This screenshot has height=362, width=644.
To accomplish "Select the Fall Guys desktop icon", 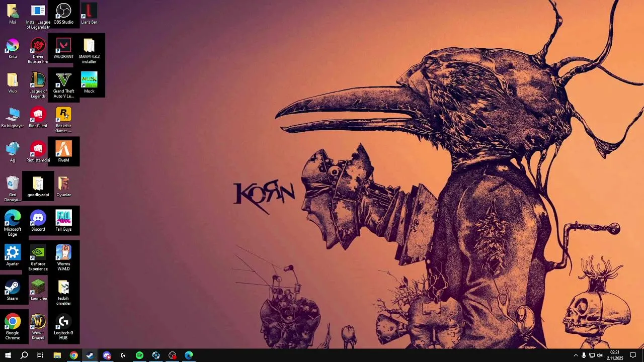I will click(63, 221).
